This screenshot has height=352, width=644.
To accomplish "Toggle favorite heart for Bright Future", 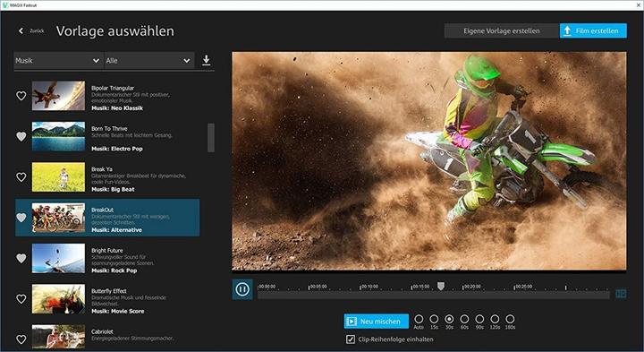I will click(21, 258).
